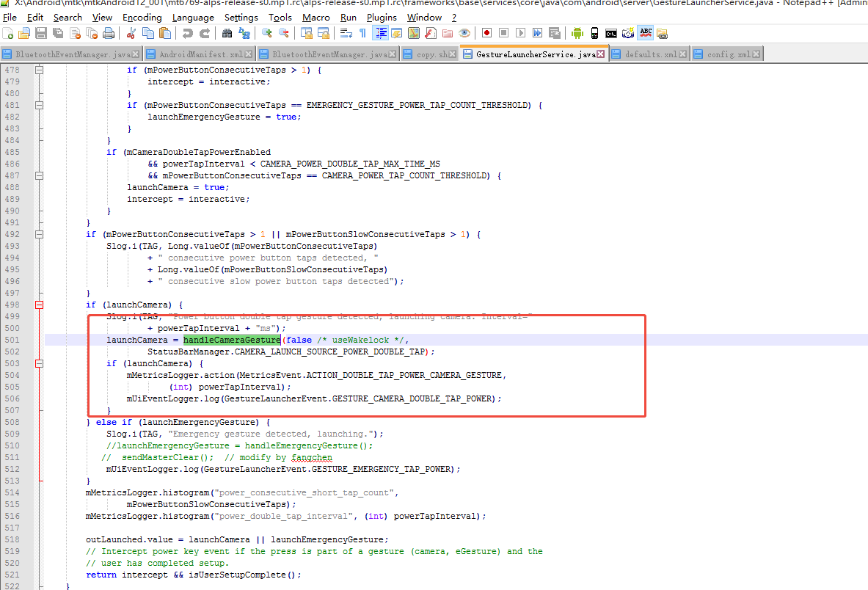Toggle ABC spell check in toolbar
Screen dimensions: 868x590
pos(646,33)
